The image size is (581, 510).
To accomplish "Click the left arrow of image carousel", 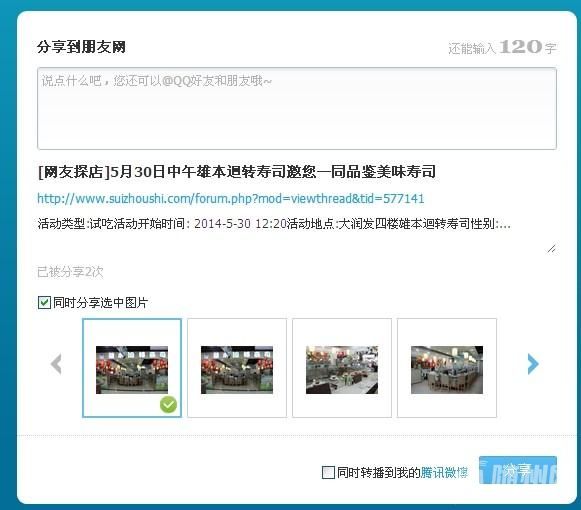I will [x=56, y=364].
